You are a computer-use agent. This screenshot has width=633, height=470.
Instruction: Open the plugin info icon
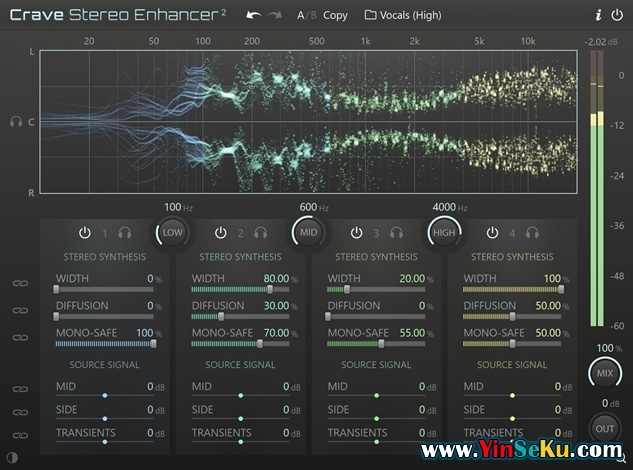(x=598, y=15)
